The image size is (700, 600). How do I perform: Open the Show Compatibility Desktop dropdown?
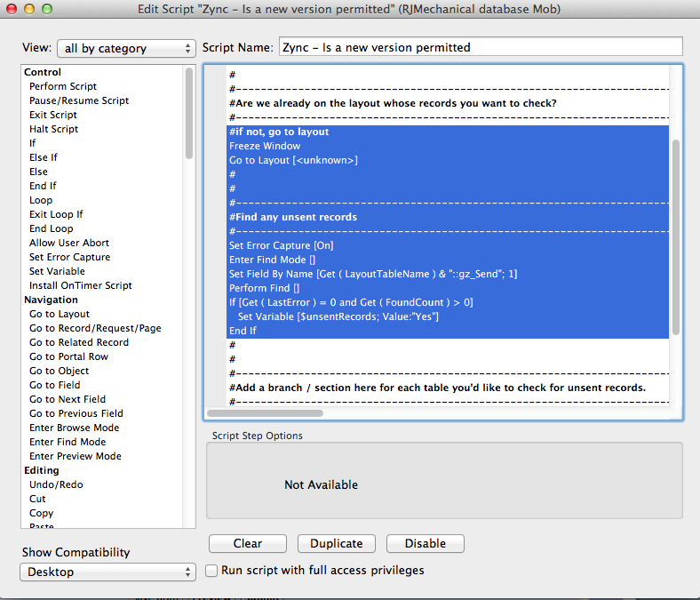[107, 572]
